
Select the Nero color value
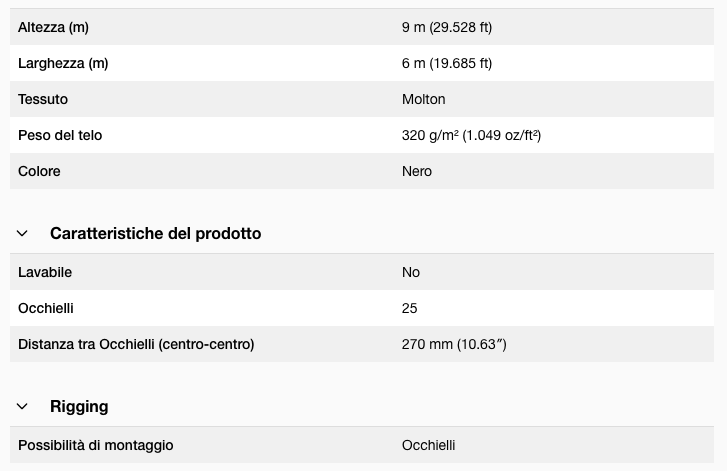[x=417, y=171]
